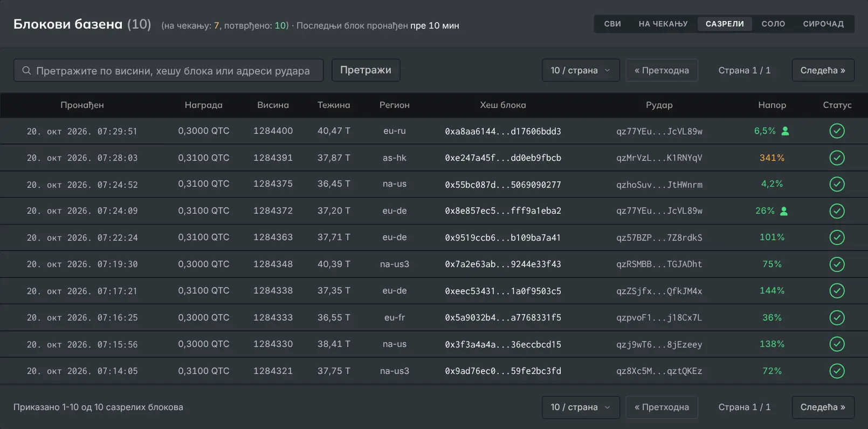Image resolution: width=868 pixels, height=429 pixels.
Task: Open block hash 0xa8aa6144...d17606bdd3
Action: [x=503, y=131]
